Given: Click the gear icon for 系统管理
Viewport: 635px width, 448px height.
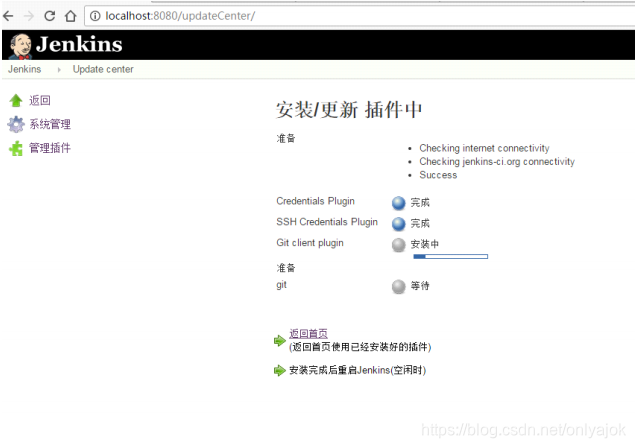Looking at the screenshot, I should (16, 124).
